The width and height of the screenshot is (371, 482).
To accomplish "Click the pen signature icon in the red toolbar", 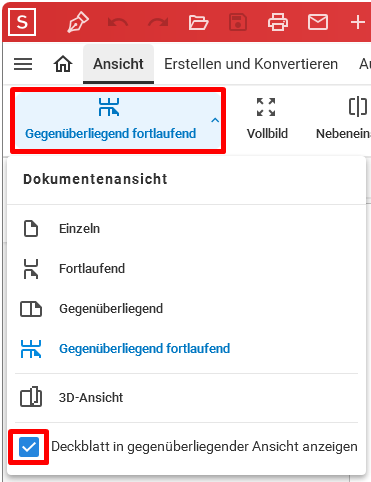I will [x=78, y=22].
